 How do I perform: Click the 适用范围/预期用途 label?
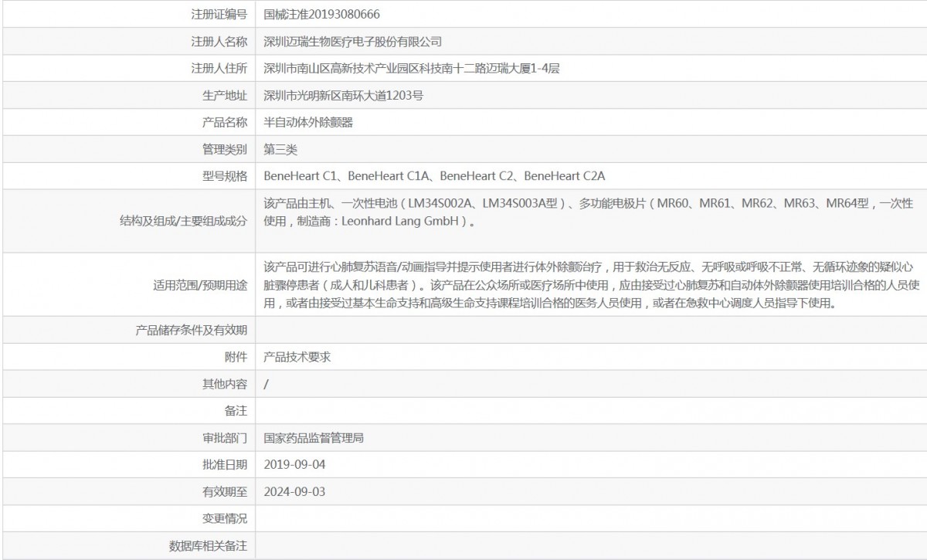[x=201, y=285]
